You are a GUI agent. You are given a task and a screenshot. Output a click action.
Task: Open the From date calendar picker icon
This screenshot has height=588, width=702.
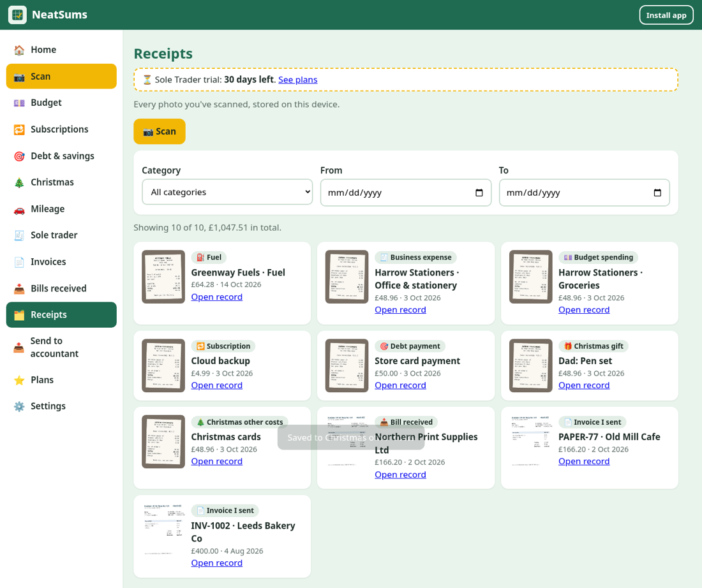(479, 193)
